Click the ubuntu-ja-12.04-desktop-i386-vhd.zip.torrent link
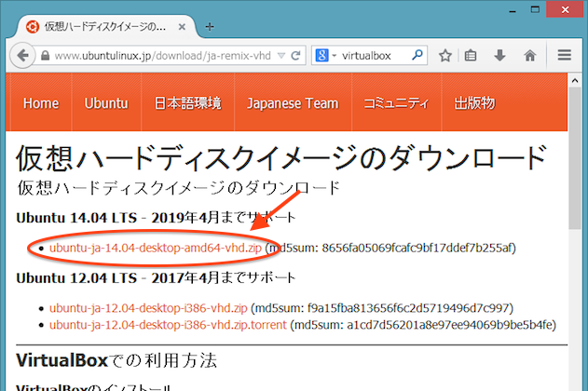Image resolution: width=588 pixels, height=391 pixels. (x=168, y=324)
